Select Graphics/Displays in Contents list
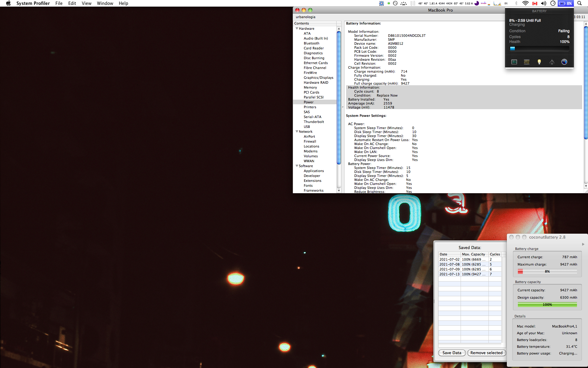Image resolution: width=588 pixels, height=368 pixels. [x=318, y=78]
